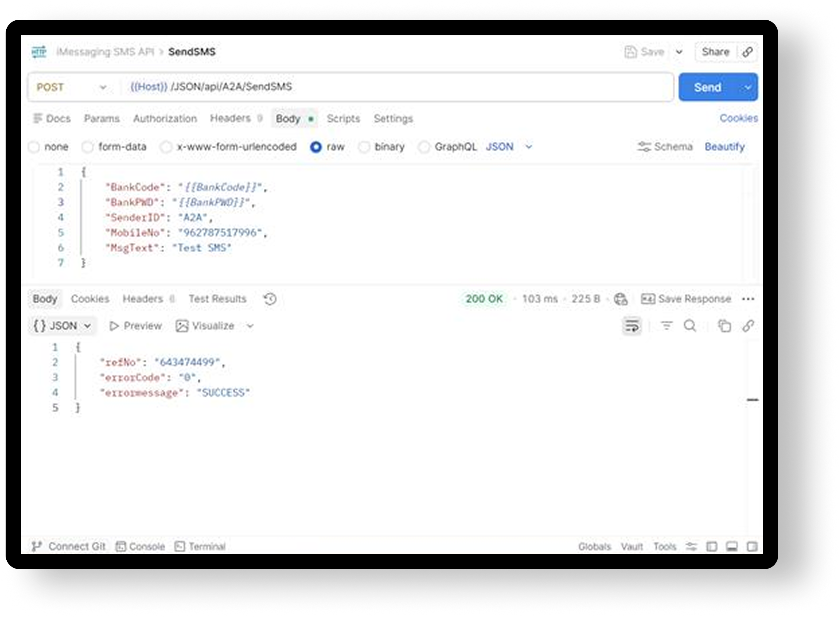The image size is (840, 617).
Task: Open Schema settings icon
Action: [x=644, y=147]
